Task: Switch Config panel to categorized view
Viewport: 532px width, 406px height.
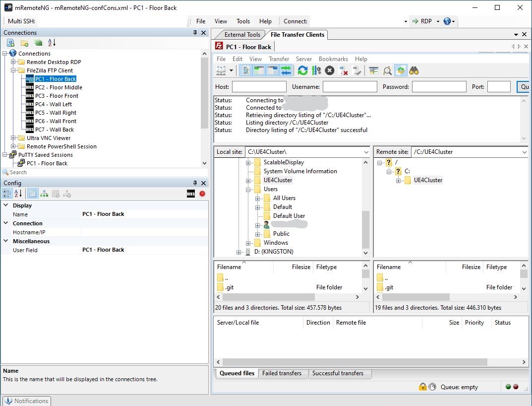Action: [x=7, y=194]
